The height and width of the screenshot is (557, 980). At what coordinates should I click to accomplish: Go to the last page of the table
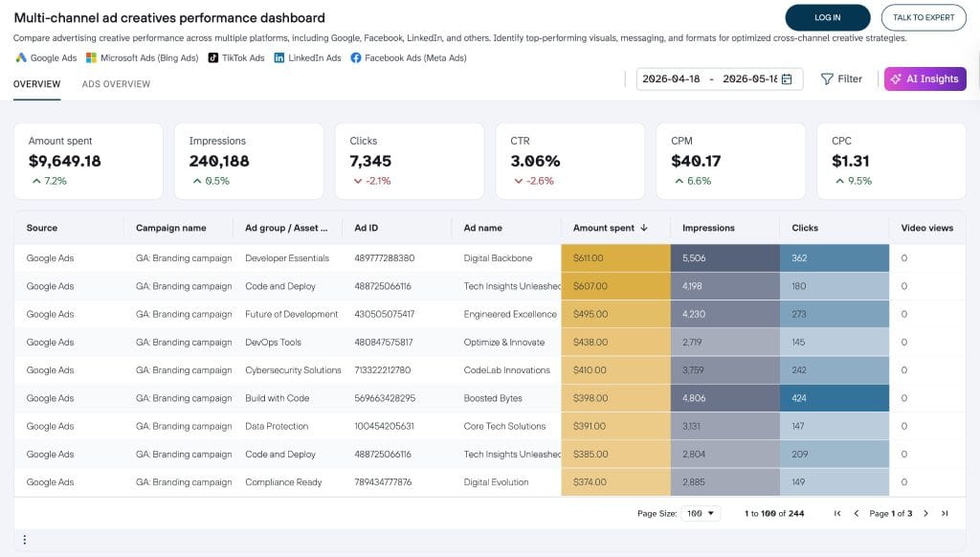point(945,513)
